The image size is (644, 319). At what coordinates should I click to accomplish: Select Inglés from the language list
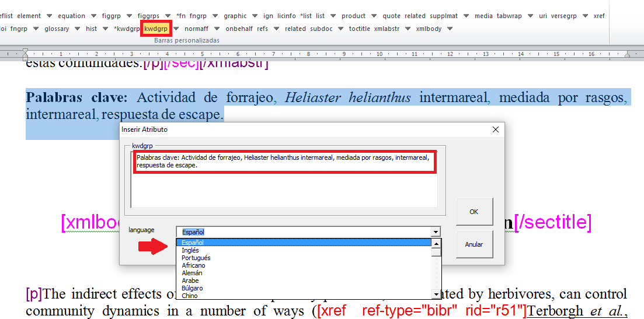[x=190, y=250]
